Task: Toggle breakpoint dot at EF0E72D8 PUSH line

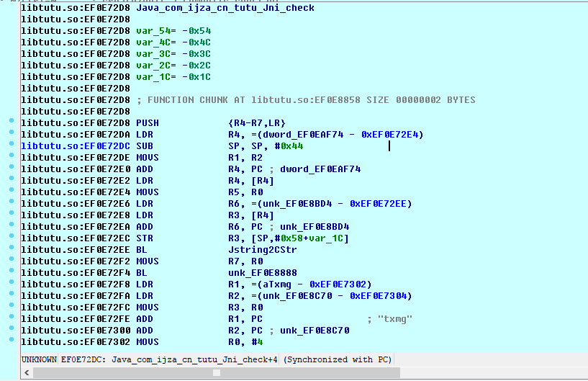Action: click(12, 120)
